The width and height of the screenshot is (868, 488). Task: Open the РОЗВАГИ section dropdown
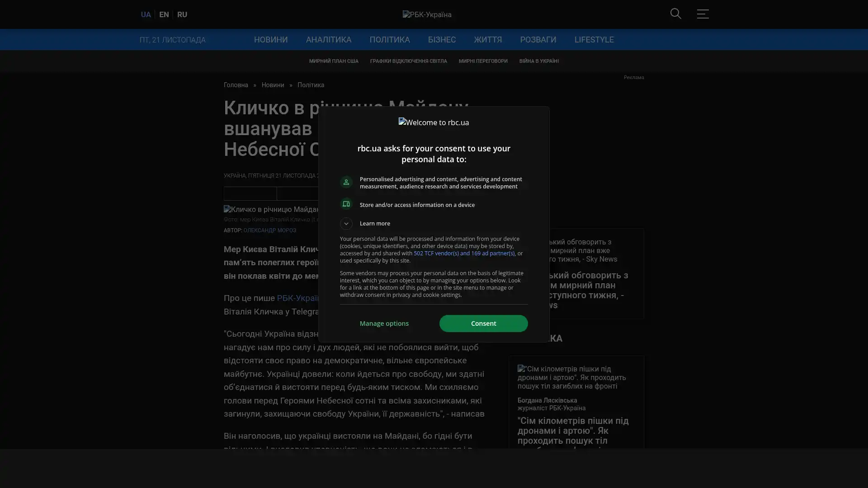538,40
